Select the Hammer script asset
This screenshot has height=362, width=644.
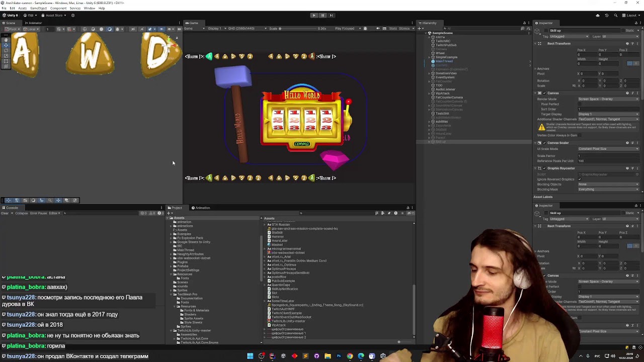click(277, 236)
